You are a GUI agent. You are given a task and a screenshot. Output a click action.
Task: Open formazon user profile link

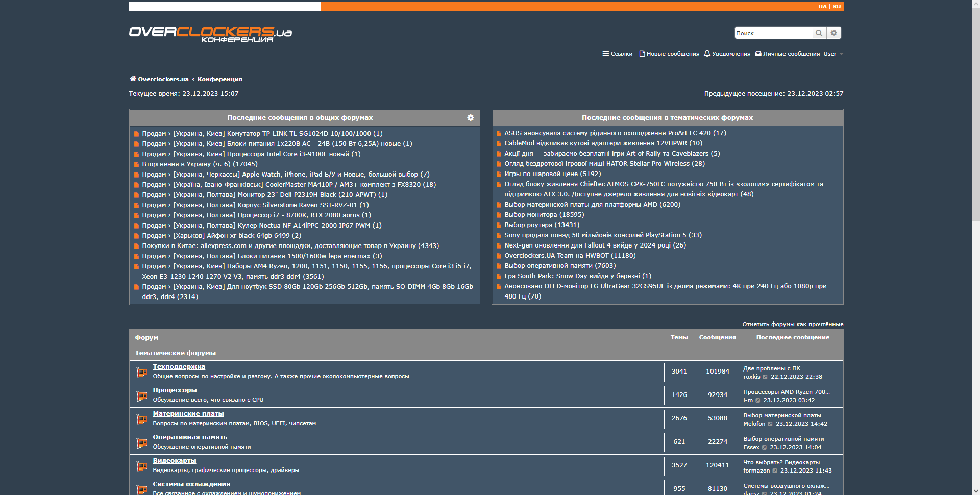[x=756, y=471]
